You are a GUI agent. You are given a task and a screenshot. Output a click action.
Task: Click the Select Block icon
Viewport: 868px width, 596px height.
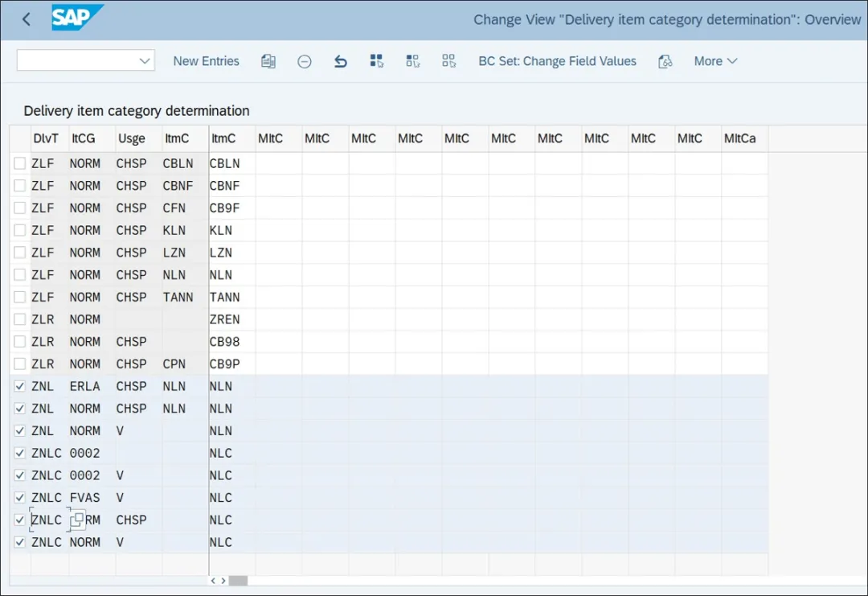(413, 61)
